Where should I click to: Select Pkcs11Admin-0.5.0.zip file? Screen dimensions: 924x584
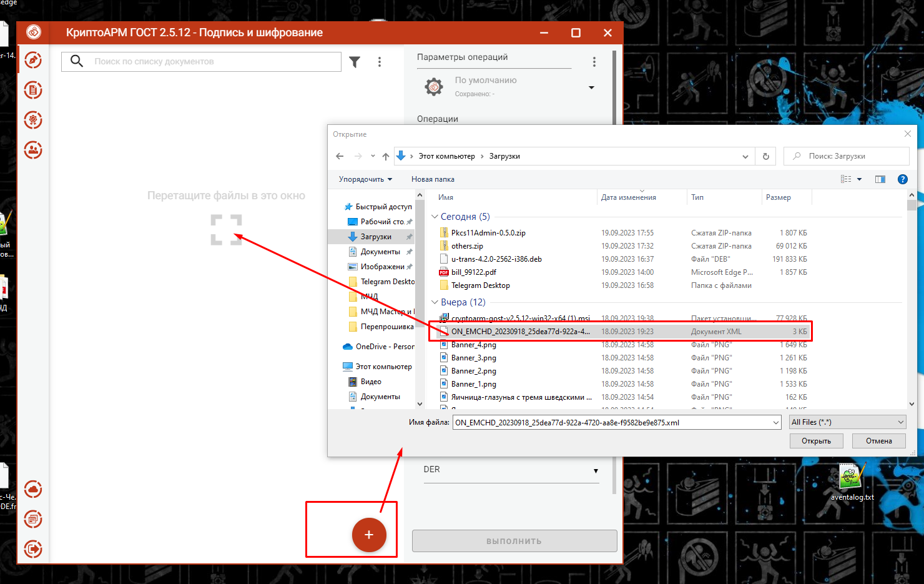tap(488, 233)
